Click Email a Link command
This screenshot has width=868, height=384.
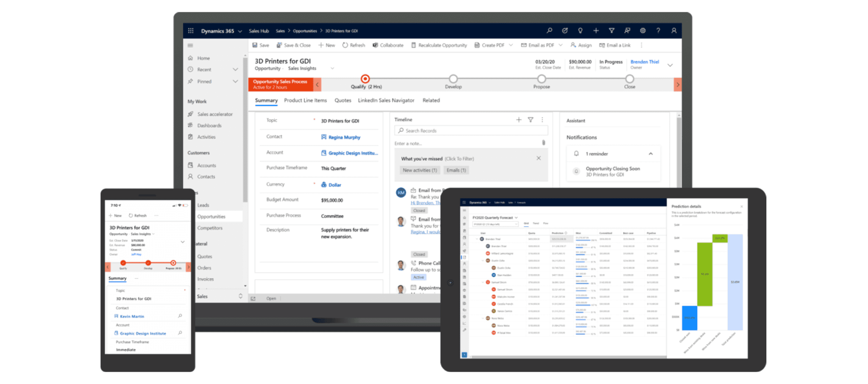point(615,45)
